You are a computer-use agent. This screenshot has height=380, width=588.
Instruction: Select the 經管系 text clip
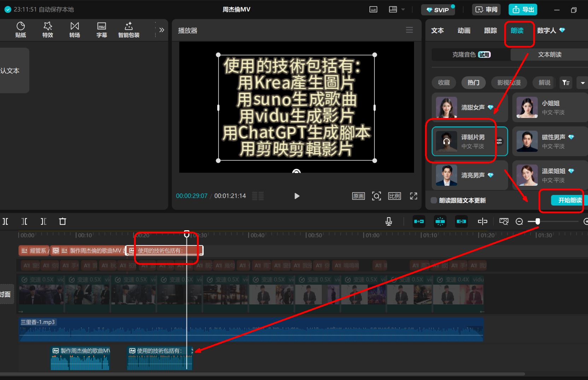[x=34, y=251]
